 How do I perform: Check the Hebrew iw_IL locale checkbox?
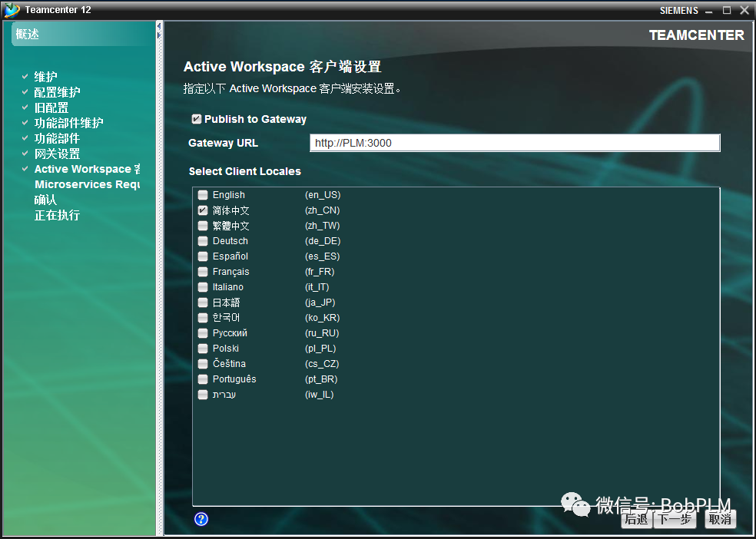click(x=203, y=395)
